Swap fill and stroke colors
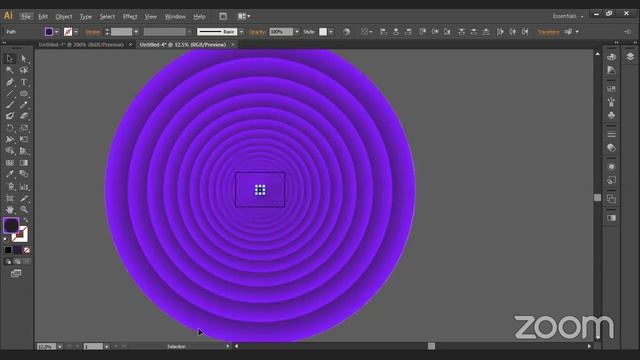Screen dimensions: 640x360 26,220
